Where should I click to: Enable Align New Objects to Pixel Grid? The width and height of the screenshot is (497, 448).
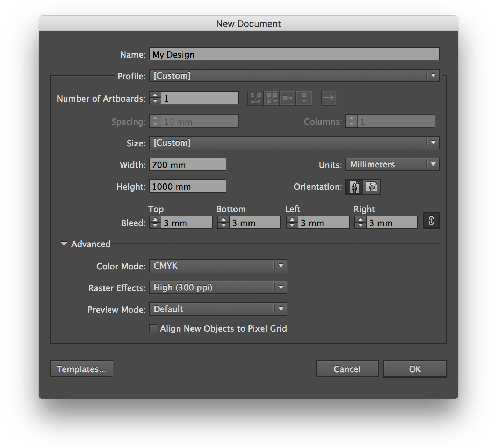pos(153,328)
